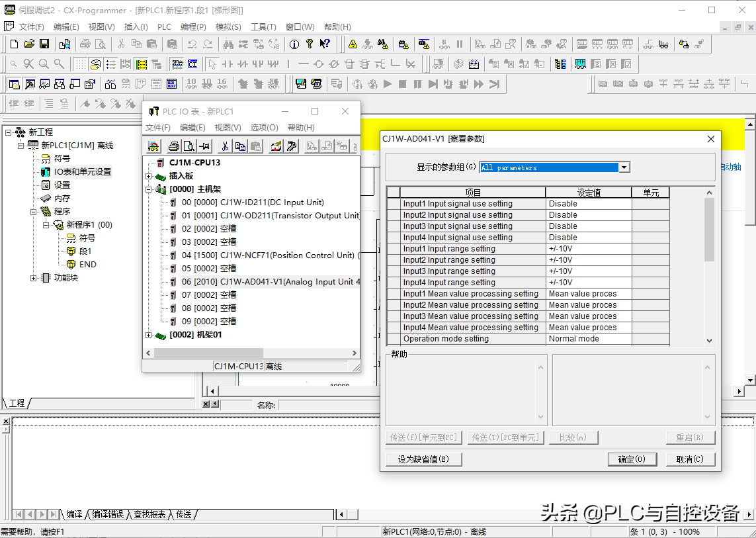Toggle the grid display toolbar button

[80, 64]
